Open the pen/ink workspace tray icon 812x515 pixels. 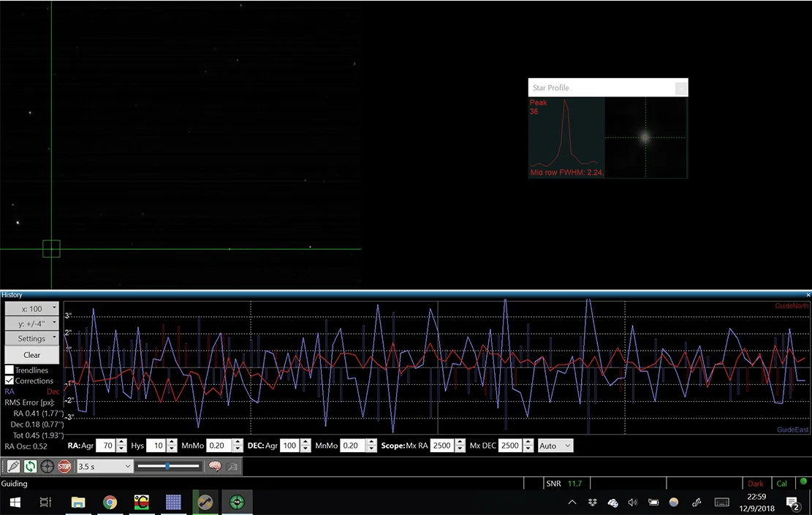click(x=697, y=502)
